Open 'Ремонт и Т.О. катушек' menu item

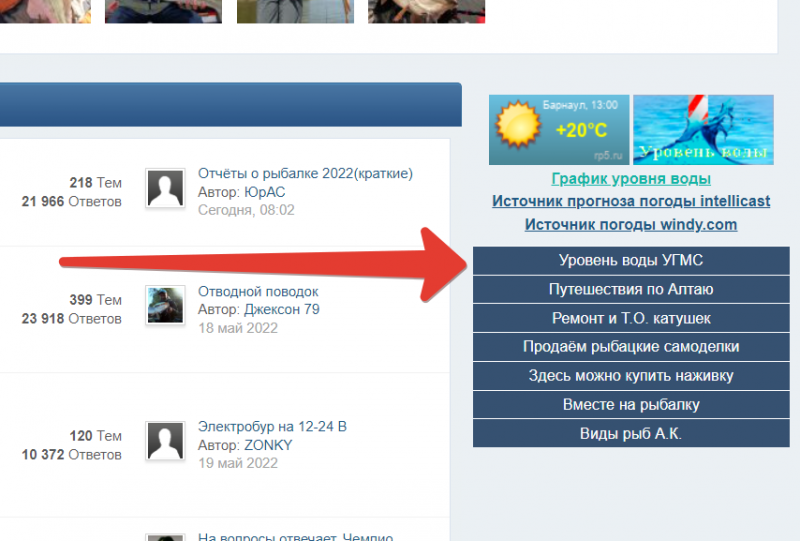pos(631,319)
